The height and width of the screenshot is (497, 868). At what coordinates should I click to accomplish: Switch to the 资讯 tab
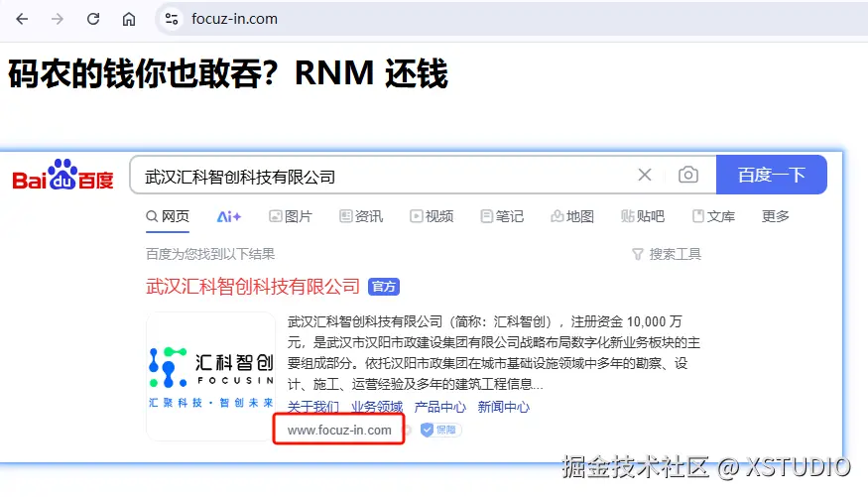point(361,216)
